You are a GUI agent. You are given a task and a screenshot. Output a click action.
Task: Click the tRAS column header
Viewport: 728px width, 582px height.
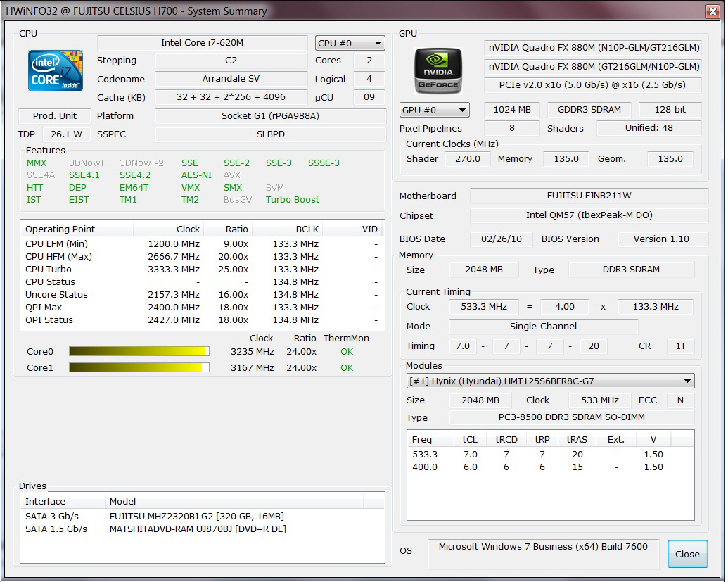point(577,440)
